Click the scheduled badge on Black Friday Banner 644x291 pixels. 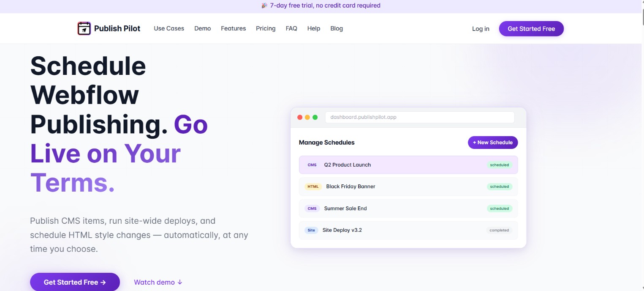pyautogui.click(x=500, y=187)
